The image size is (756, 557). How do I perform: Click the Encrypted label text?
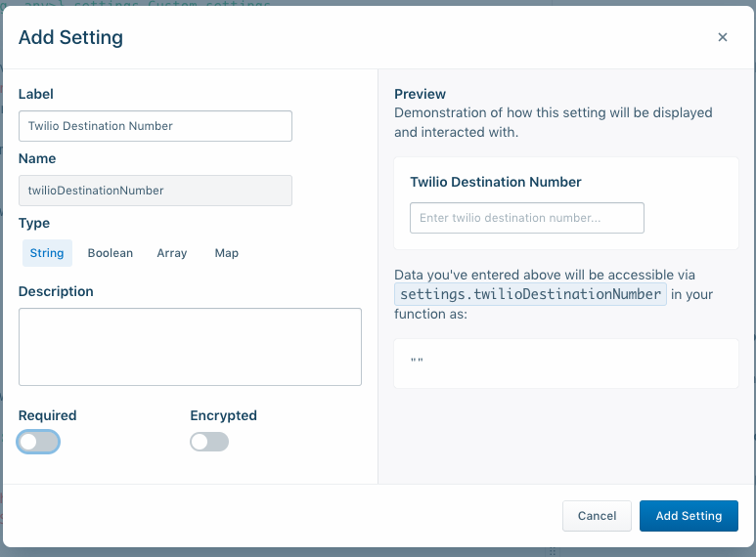[x=223, y=415]
